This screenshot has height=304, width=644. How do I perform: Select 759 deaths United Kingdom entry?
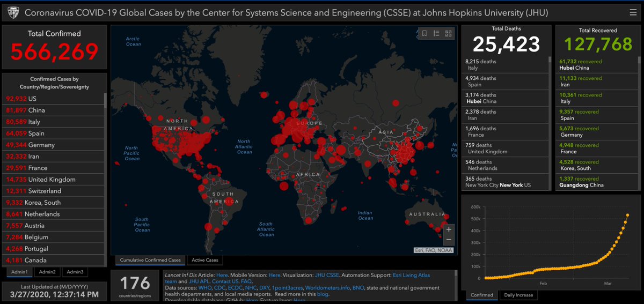504,148
